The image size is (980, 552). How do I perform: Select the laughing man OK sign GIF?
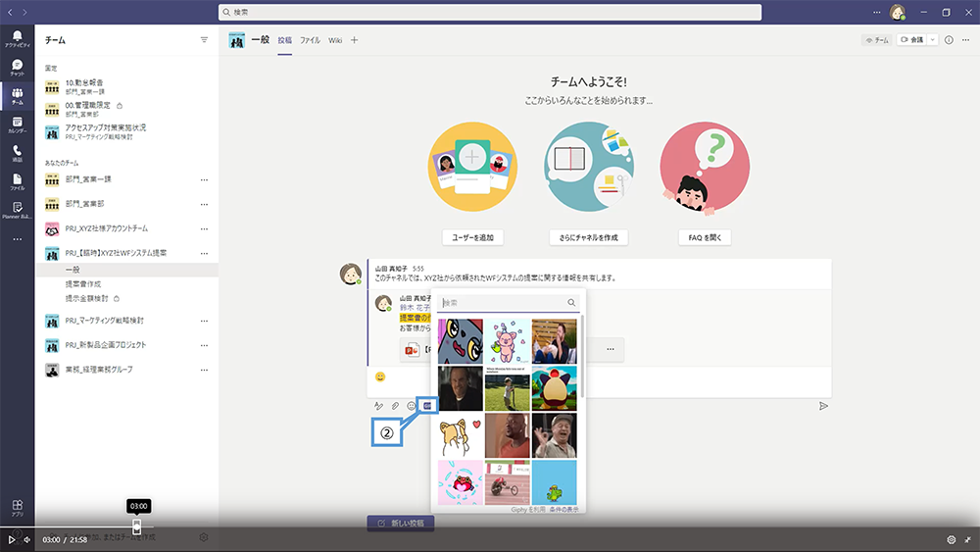555,435
